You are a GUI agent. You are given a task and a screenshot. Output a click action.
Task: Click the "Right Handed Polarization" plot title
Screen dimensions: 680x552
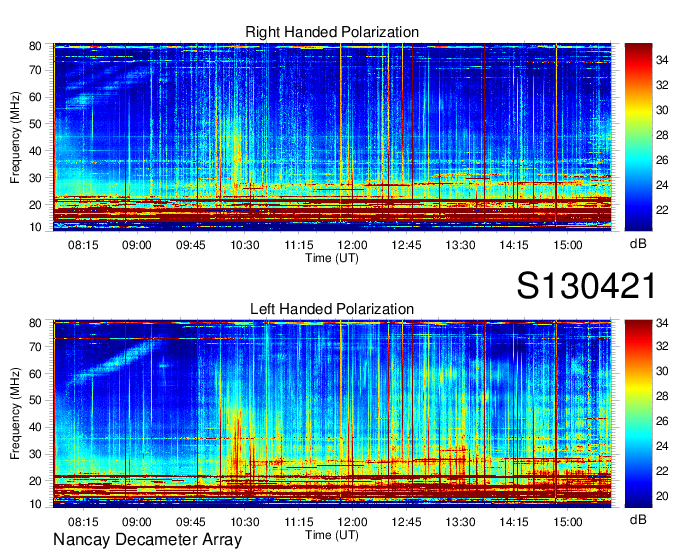[332, 32]
